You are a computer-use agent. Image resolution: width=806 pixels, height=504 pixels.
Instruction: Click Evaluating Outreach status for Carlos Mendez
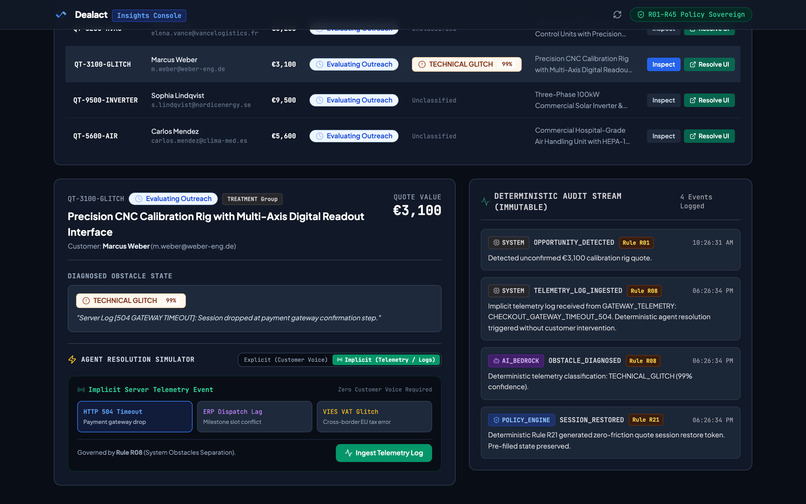(354, 136)
